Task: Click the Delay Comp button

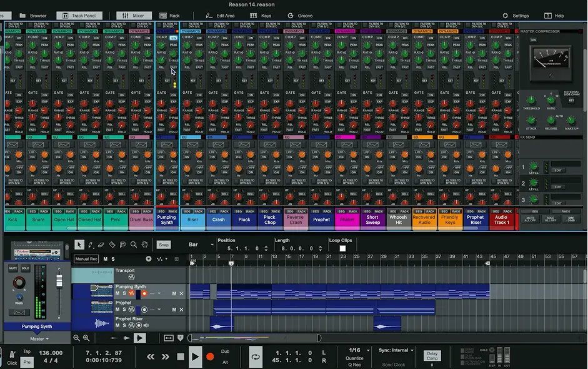Action: click(432, 355)
